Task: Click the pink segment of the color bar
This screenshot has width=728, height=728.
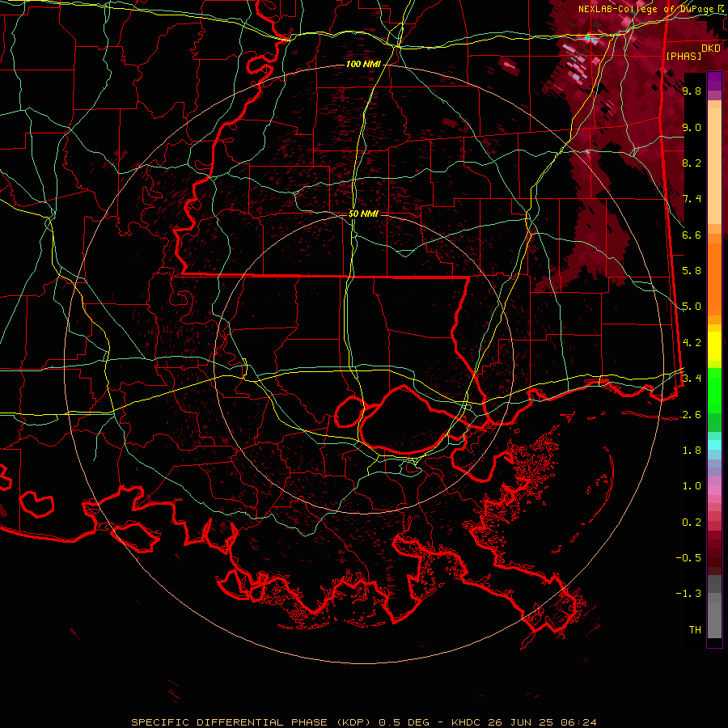Action: tap(714, 490)
